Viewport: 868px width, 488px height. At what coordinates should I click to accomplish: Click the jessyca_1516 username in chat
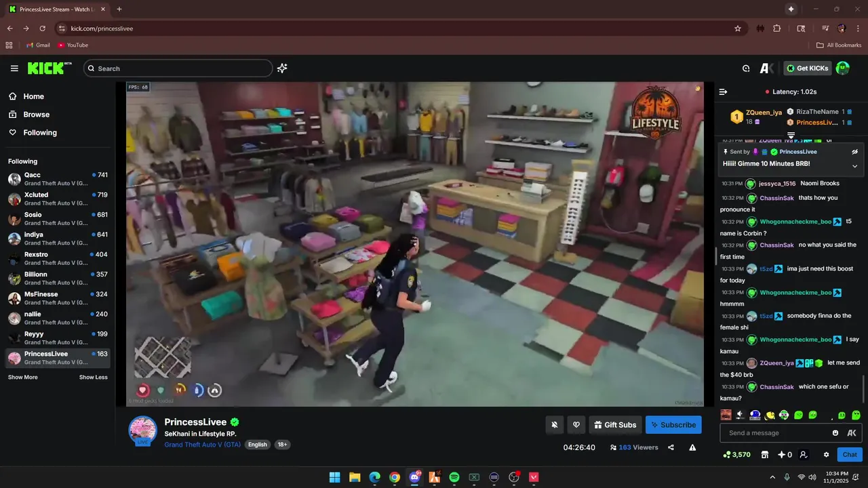click(x=777, y=184)
